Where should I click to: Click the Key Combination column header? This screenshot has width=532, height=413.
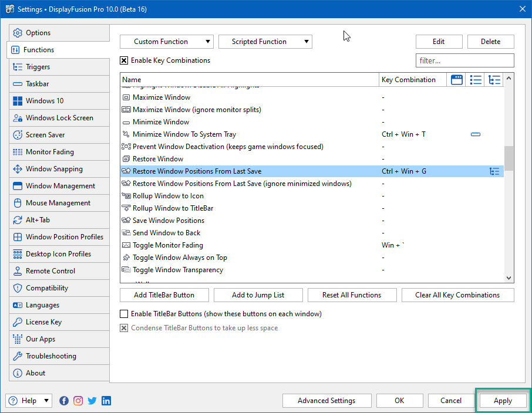click(413, 80)
